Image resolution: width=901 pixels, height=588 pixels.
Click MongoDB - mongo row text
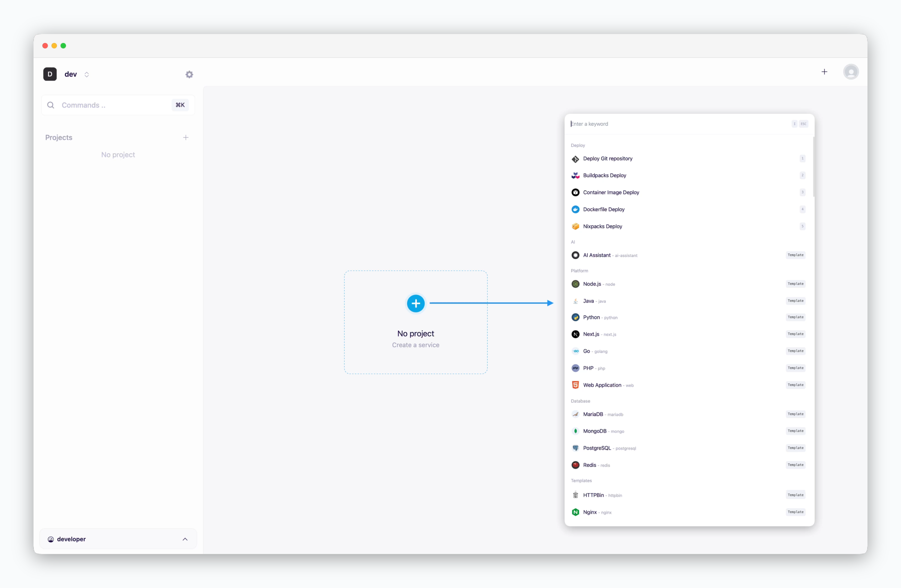click(604, 431)
